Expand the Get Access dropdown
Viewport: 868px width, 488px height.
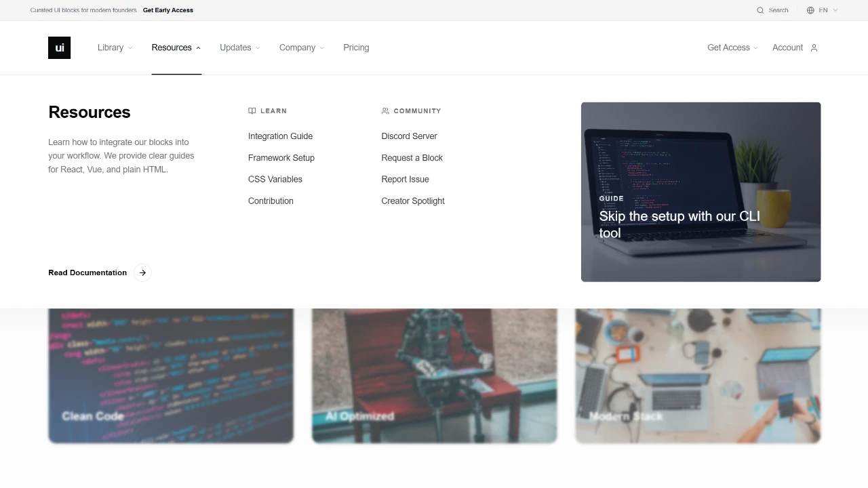point(732,47)
